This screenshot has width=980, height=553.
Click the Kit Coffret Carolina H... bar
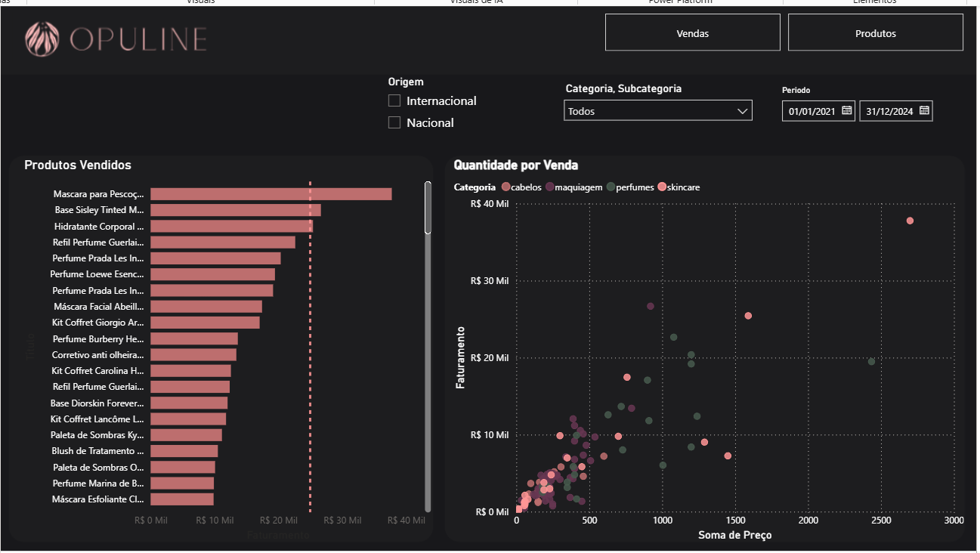tap(190, 371)
